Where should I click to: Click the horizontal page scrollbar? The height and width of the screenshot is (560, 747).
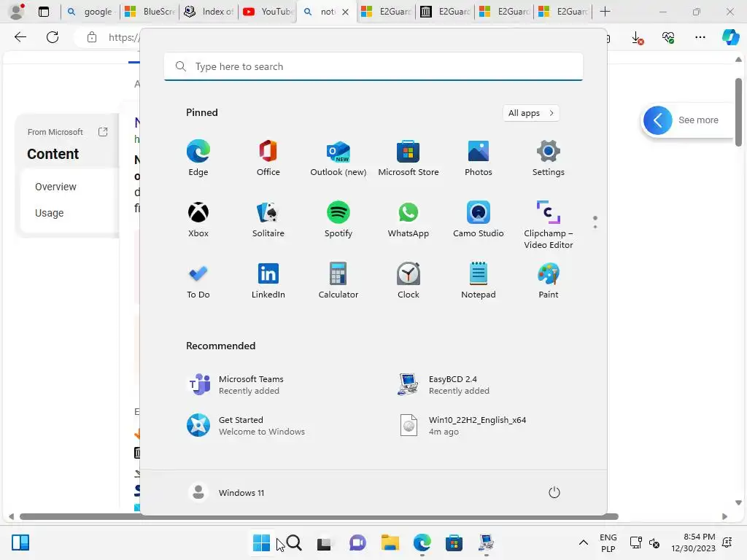319,517
